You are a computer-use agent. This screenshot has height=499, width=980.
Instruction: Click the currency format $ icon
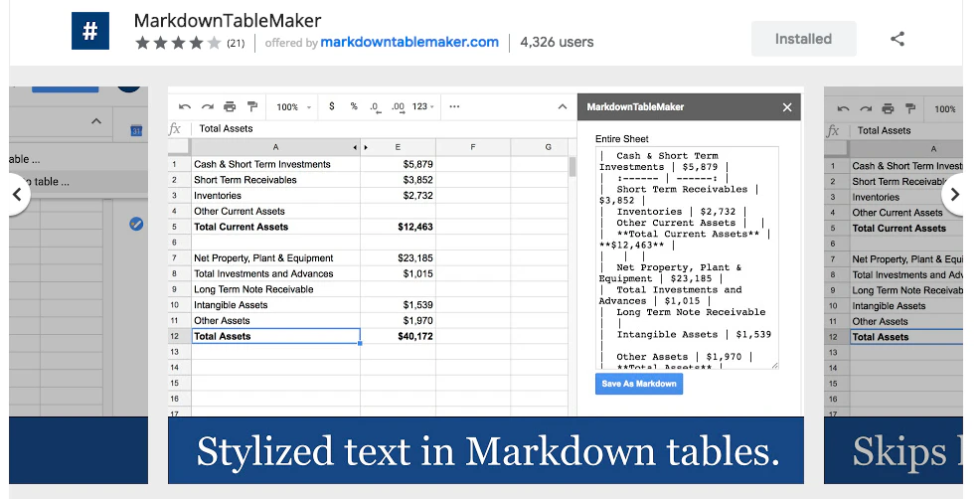tap(331, 106)
